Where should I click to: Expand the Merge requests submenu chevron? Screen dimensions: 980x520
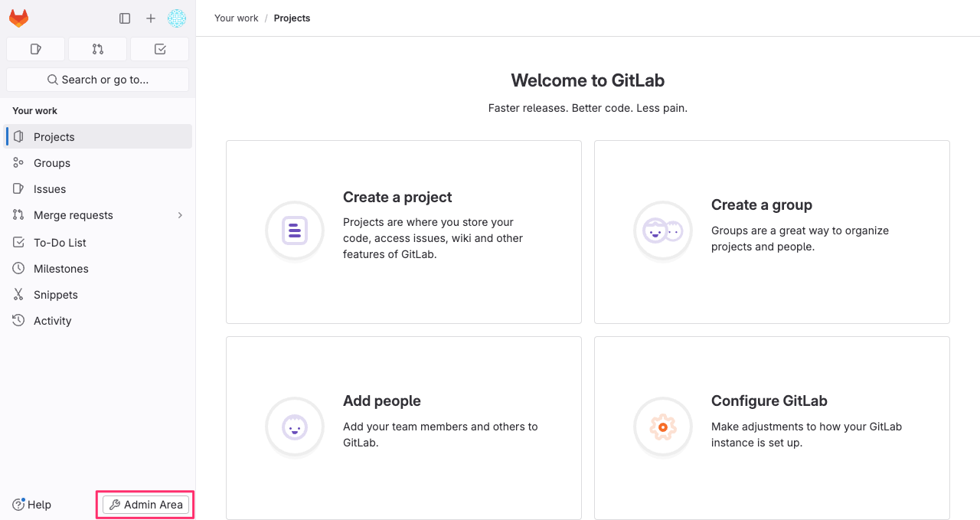tap(181, 215)
